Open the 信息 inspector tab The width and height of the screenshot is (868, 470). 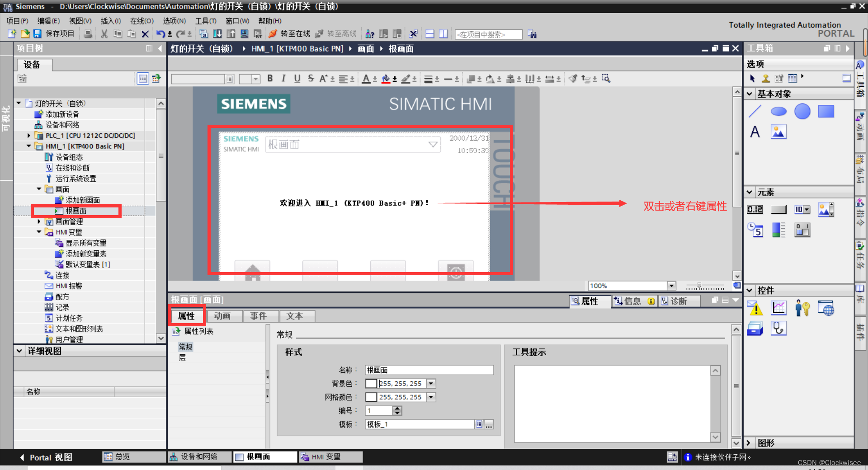(635, 301)
